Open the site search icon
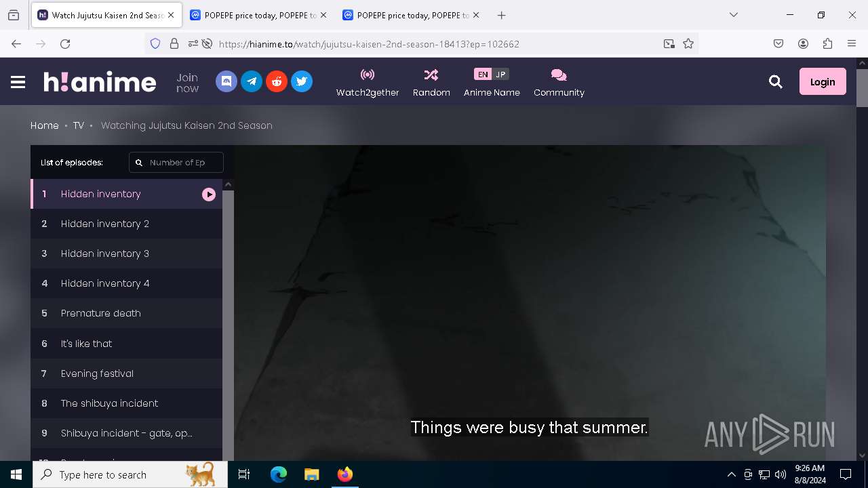Viewport: 868px width, 488px height. 776,82
